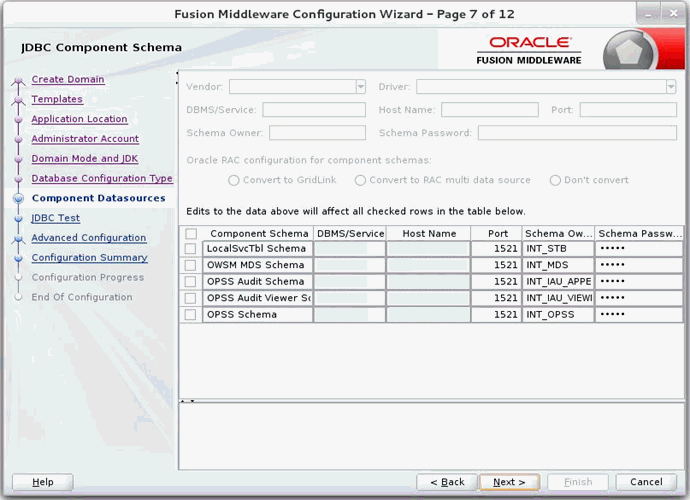Screen dimensions: 690x500
Task: Toggle the select-all checkbox in table header
Action: tap(191, 234)
